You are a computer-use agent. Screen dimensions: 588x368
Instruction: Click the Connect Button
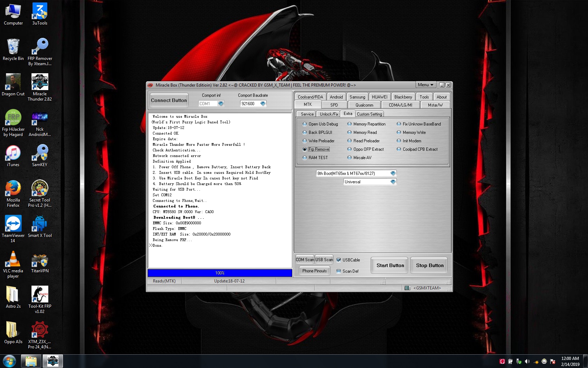tap(169, 100)
